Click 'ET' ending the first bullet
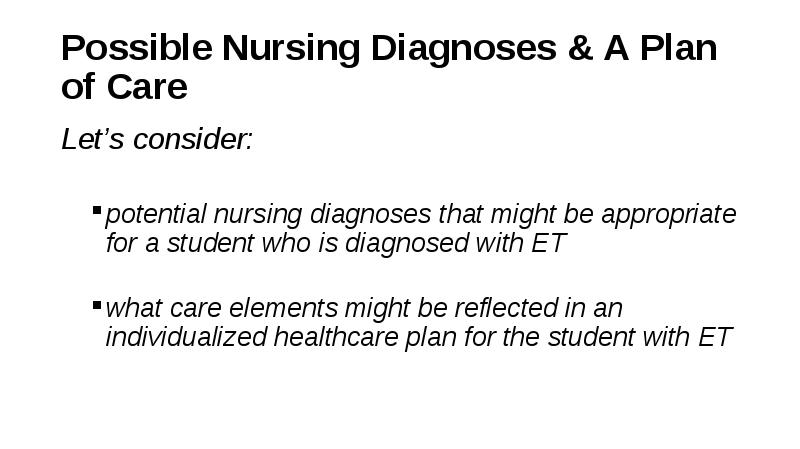800x449 pixels. (549, 243)
